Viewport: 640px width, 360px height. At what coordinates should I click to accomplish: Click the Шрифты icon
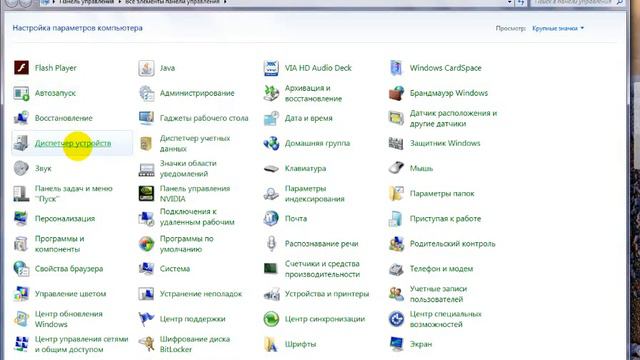tap(271, 344)
